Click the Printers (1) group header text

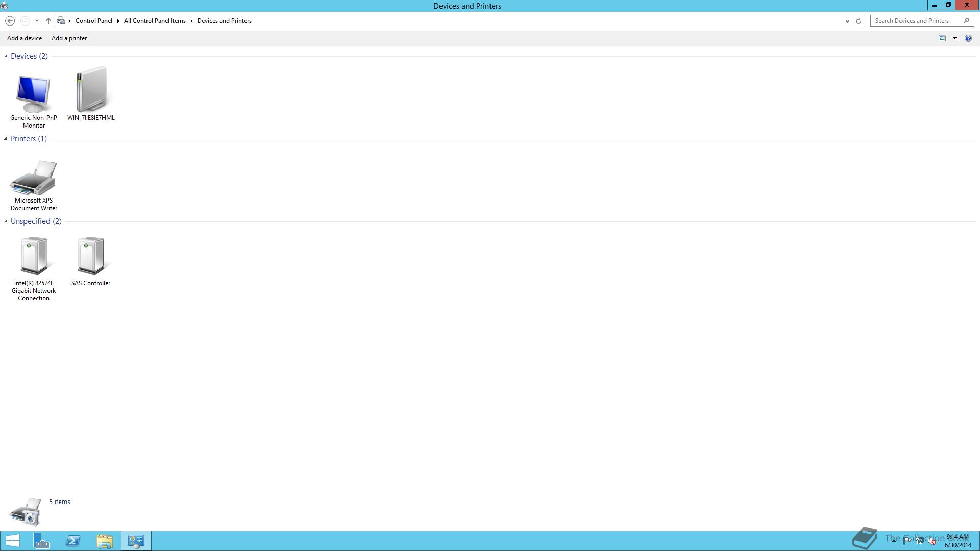coord(29,139)
